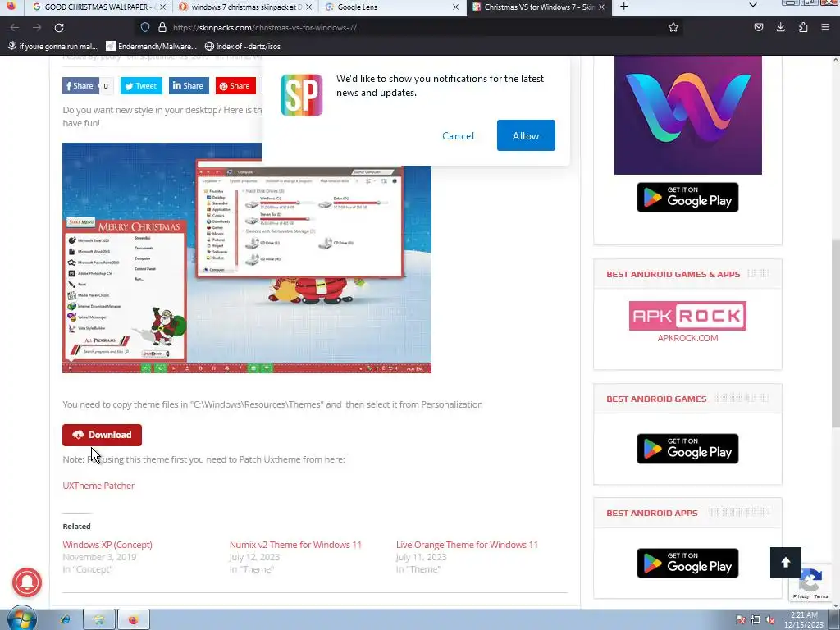This screenshot has height=630, width=840.
Task: Click the red notification bell icon
Action: [27, 582]
